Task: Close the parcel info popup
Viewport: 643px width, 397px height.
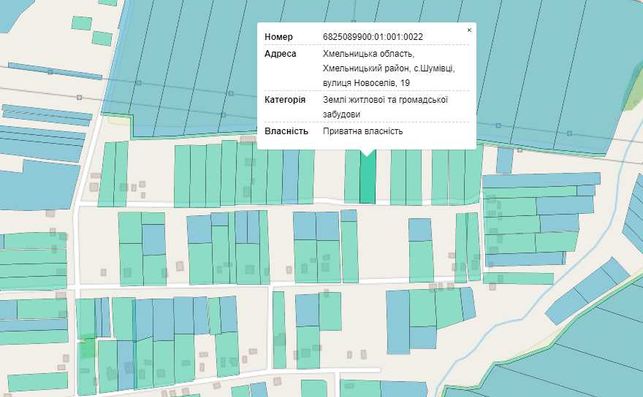Action: pos(470,30)
